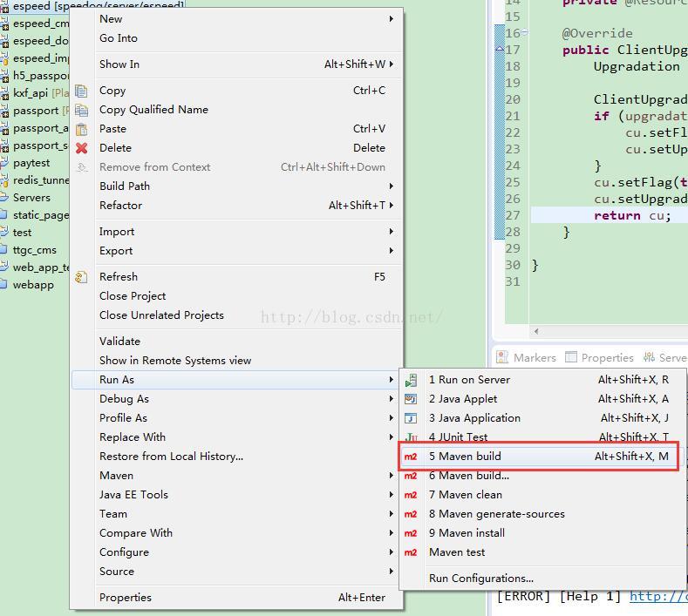Screen dimensions: 688x616
Task: Expand the Import submenu arrow
Action: pyautogui.click(x=391, y=232)
